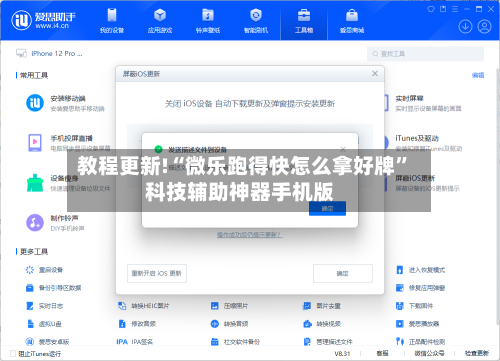Click the 重新开启 iOS 更新 button
The image size is (500, 361).
[157, 273]
